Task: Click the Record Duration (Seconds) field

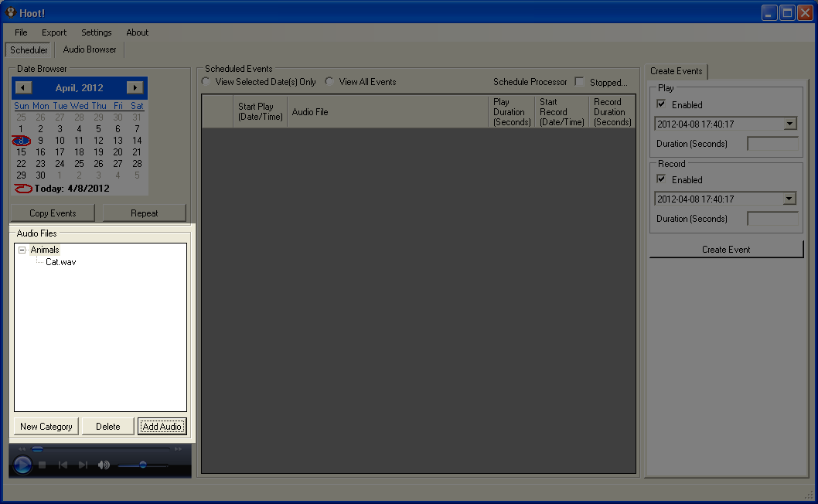Action: 772,219
